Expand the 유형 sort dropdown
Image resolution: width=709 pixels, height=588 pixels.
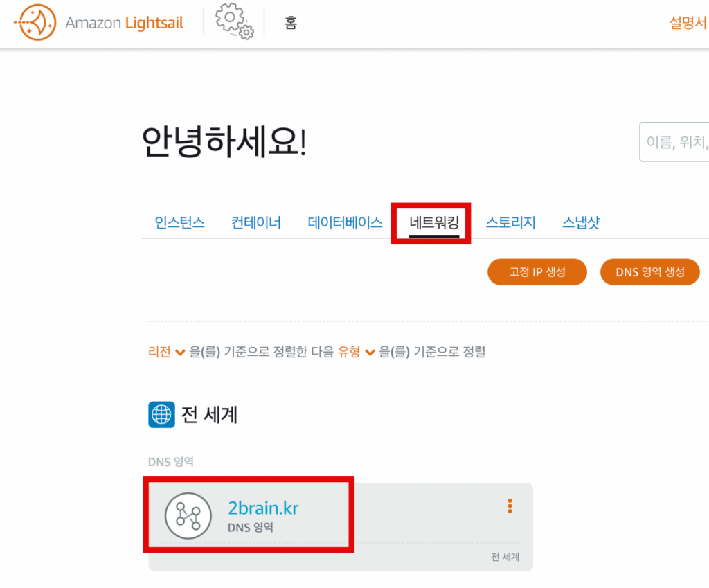pos(356,352)
